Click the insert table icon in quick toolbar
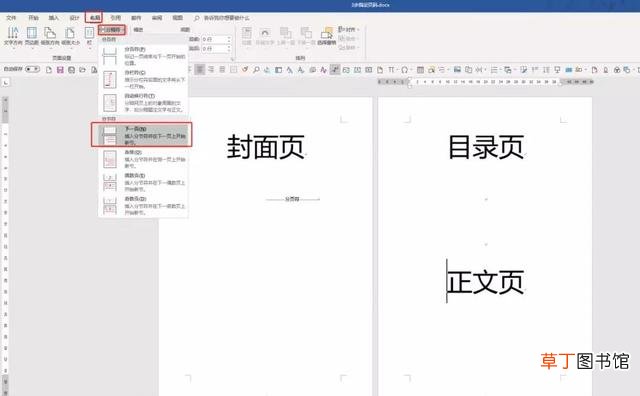 [420, 70]
